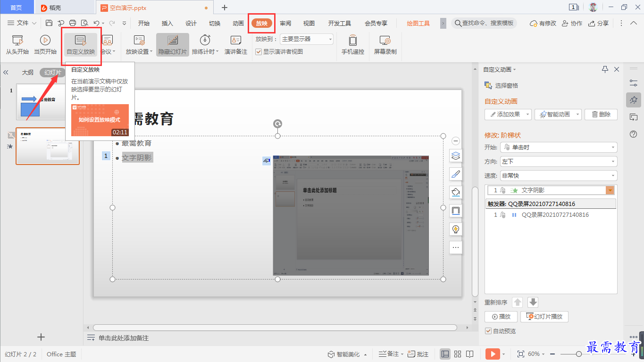The width and height of the screenshot is (644, 362).
Task: Start slideshow from beginning (从头开始)
Action: pyautogui.click(x=17, y=45)
